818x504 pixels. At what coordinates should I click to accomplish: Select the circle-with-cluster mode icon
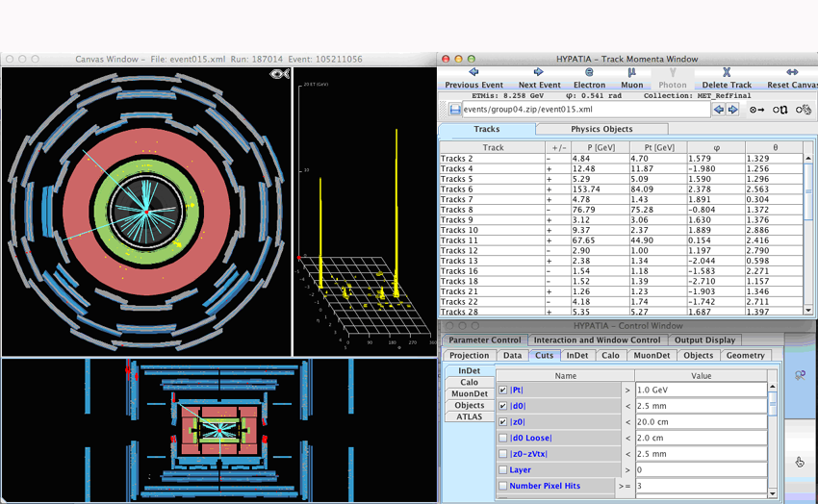[x=804, y=110]
